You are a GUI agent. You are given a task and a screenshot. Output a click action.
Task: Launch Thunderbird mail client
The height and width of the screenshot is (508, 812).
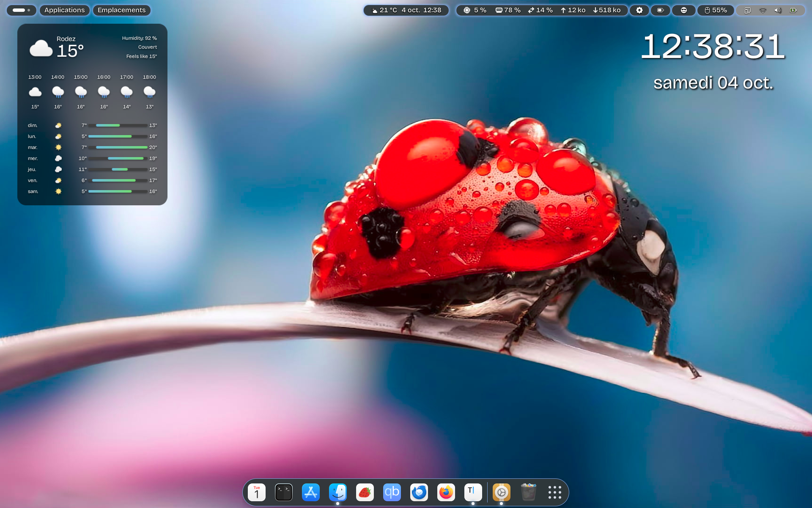(419, 492)
